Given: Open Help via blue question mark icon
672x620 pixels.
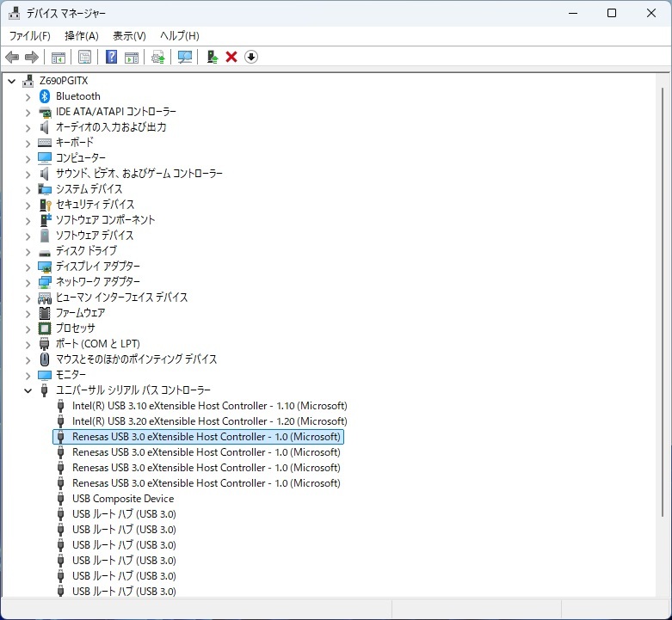Looking at the screenshot, I should [111, 57].
